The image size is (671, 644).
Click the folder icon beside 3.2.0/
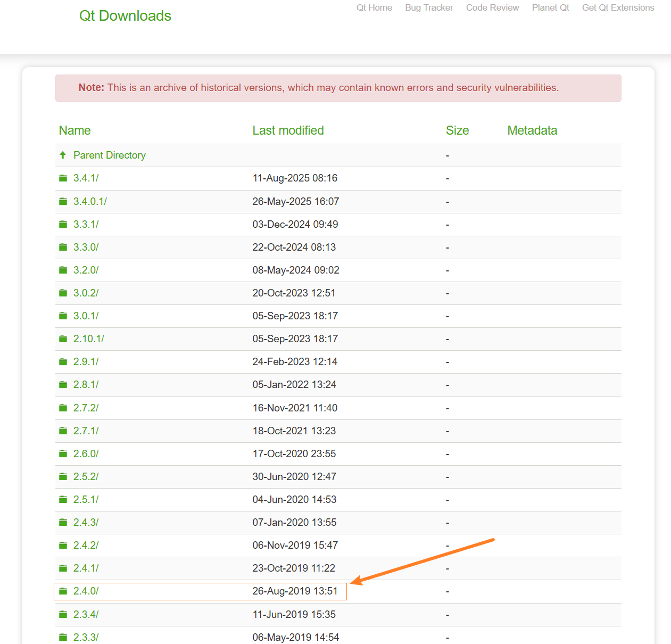pos(63,270)
